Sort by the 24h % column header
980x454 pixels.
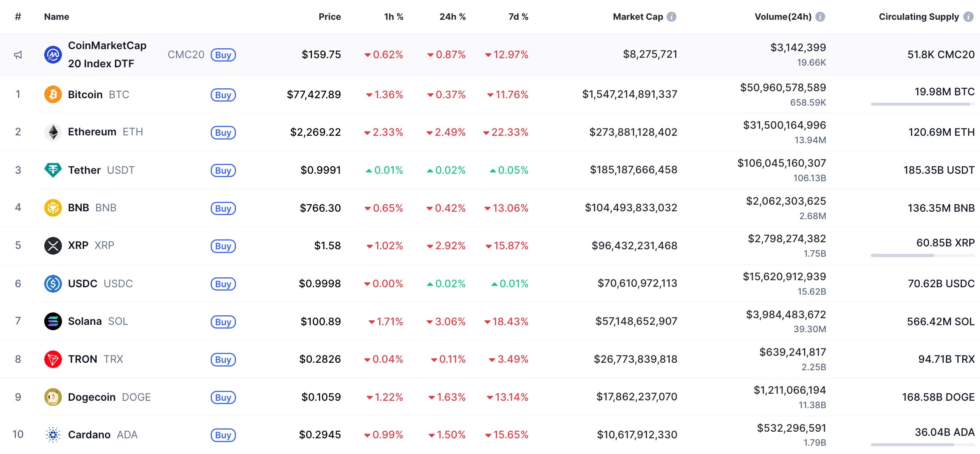tap(452, 17)
